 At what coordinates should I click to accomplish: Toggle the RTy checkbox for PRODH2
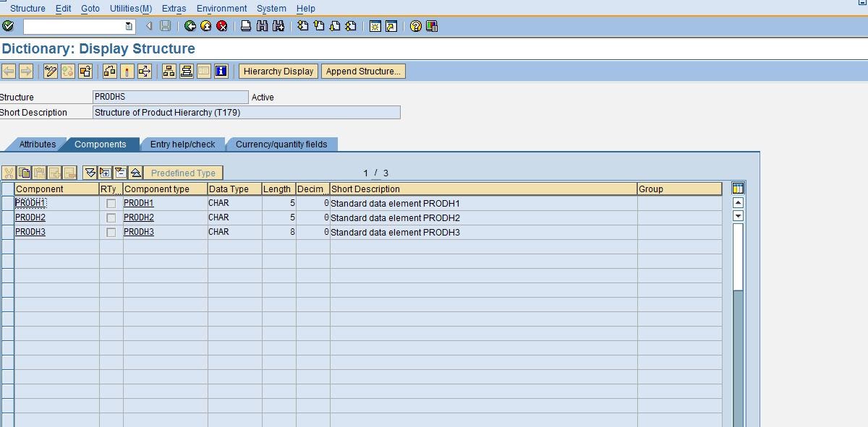110,217
